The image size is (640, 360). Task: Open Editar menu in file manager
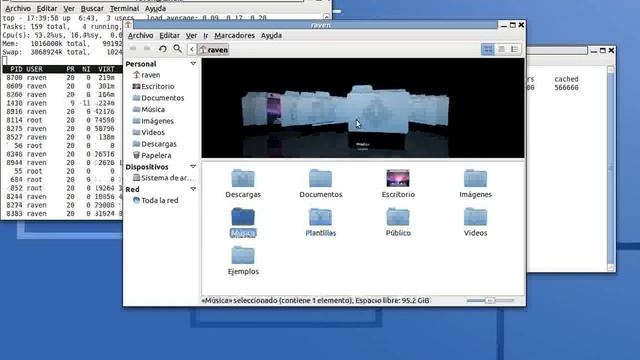point(169,36)
